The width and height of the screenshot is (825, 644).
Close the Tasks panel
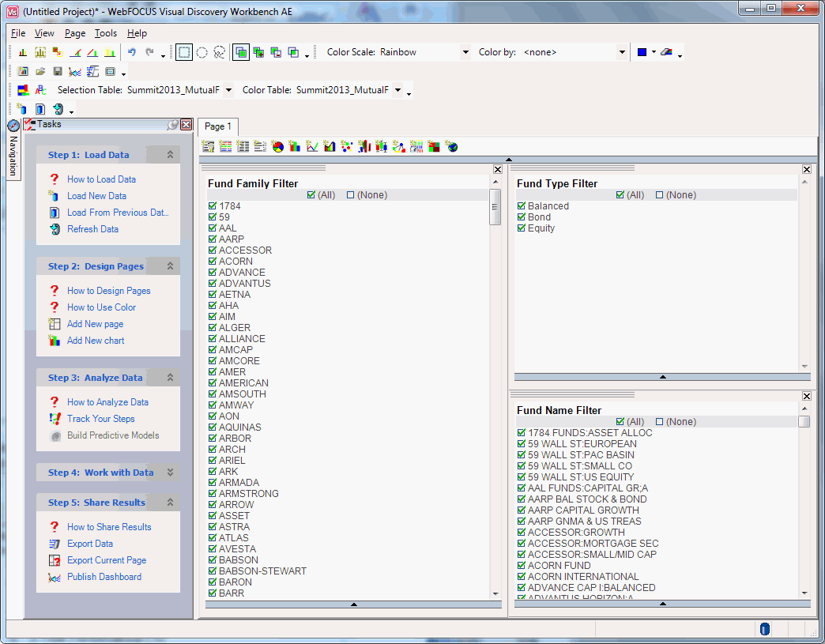pos(186,125)
